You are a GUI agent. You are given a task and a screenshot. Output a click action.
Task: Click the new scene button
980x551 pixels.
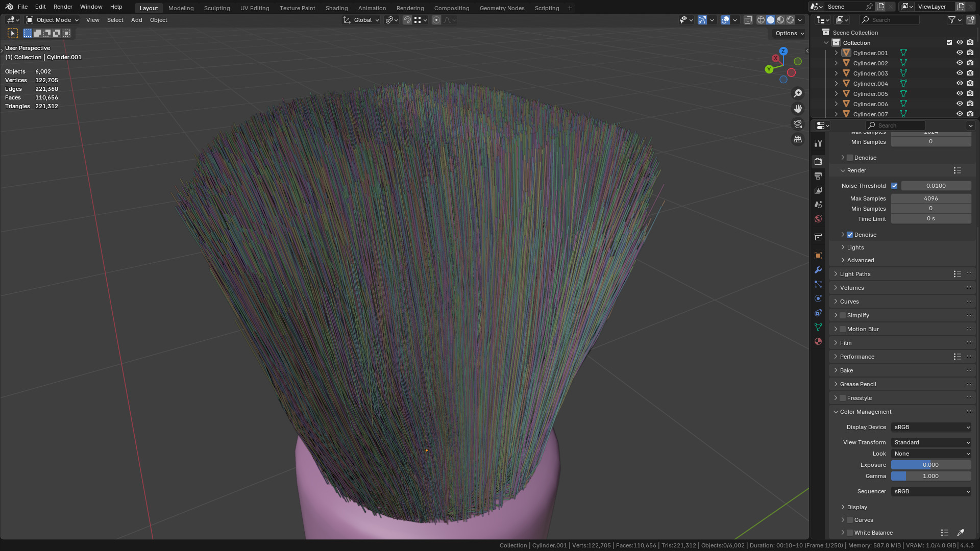[880, 7]
